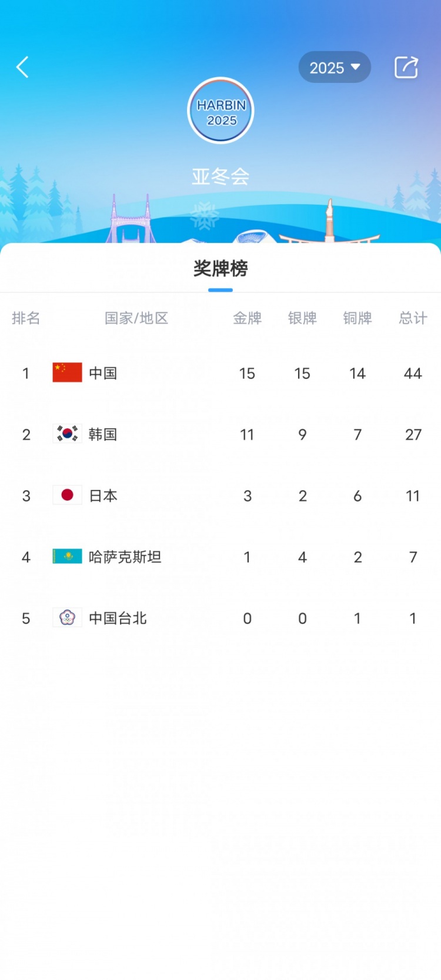Tap the share icon

(406, 68)
